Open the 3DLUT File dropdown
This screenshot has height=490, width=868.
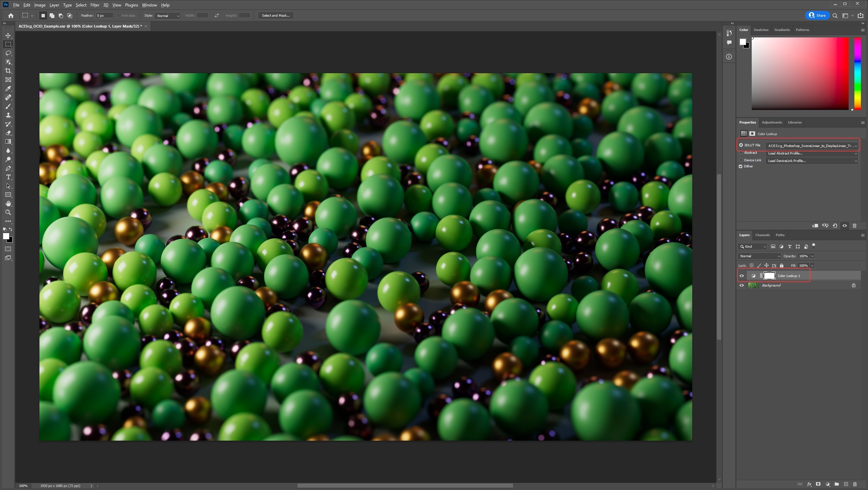811,146
